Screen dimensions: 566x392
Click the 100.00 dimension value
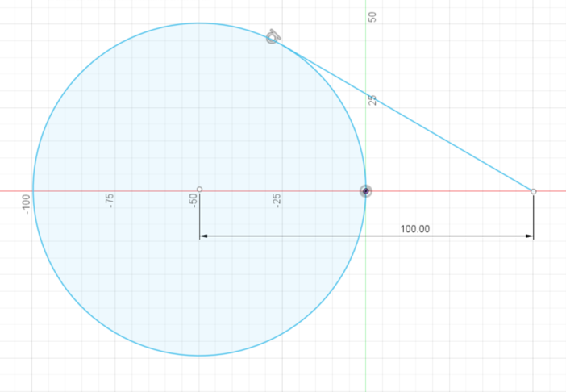pyautogui.click(x=415, y=229)
